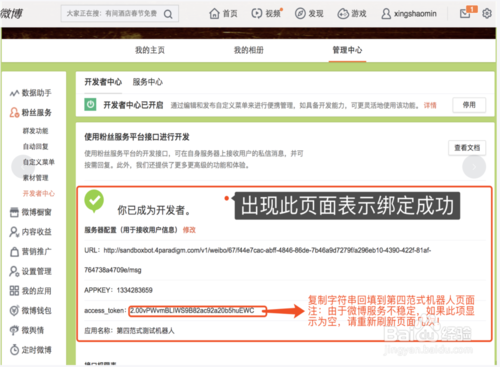Open 微舆情 in sidebar

point(33,330)
